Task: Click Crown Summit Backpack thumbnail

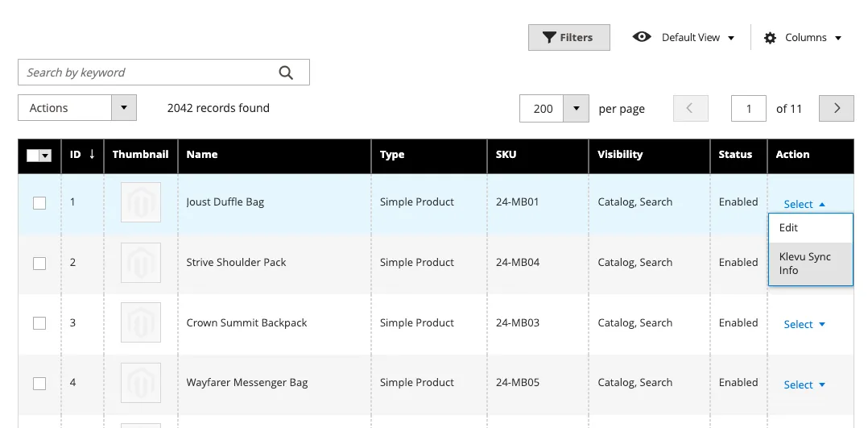Action: point(141,322)
